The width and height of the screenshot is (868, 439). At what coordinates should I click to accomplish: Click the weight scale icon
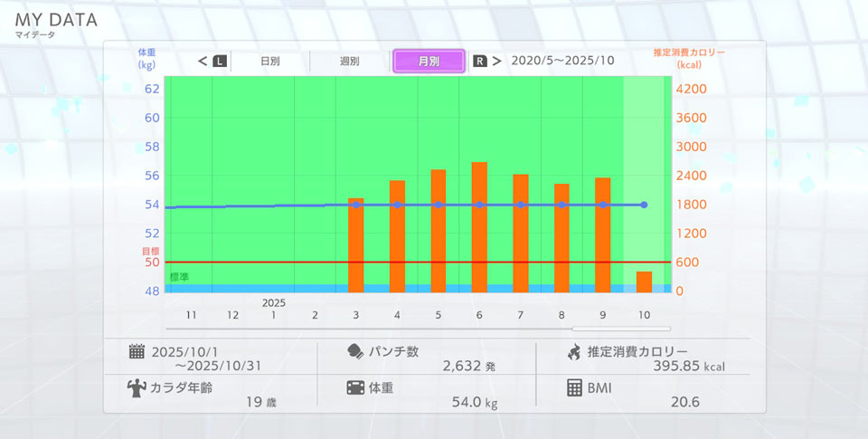click(x=355, y=387)
